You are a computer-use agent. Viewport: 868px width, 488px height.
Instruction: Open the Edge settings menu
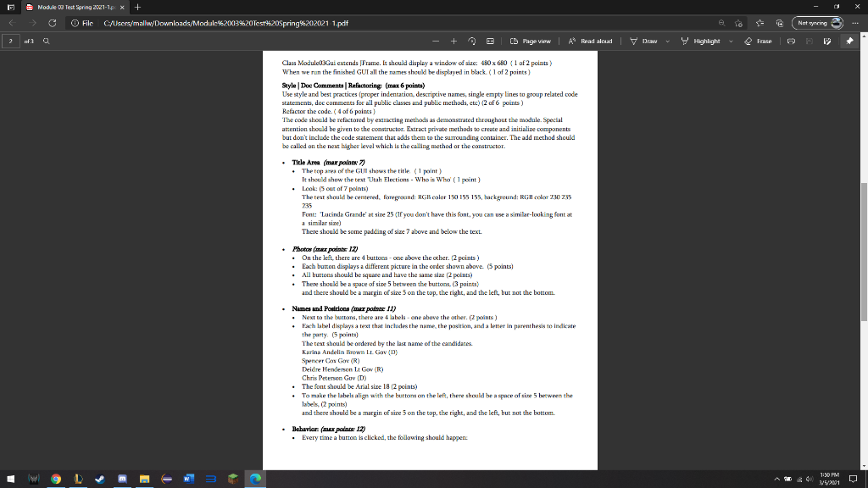[855, 24]
